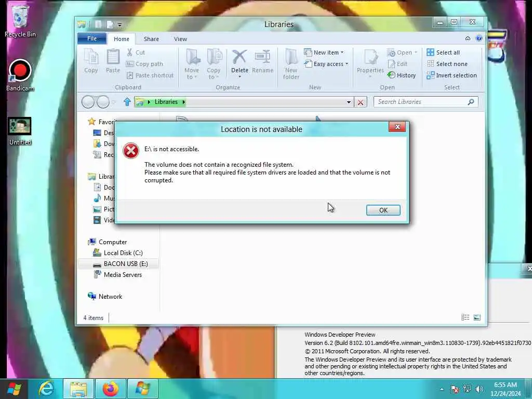The height and width of the screenshot is (399, 532).
Task: Click Select none in ribbon
Action: pyautogui.click(x=447, y=64)
